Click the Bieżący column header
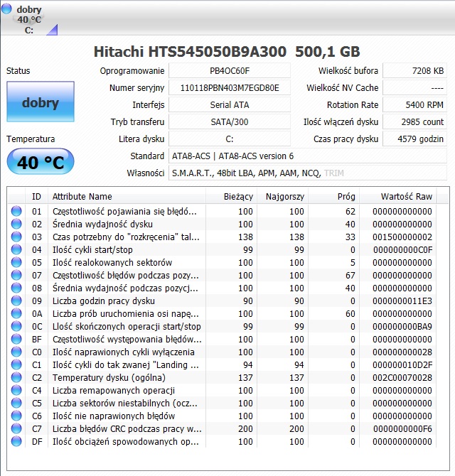The width and height of the screenshot is (455, 476). tap(232, 196)
